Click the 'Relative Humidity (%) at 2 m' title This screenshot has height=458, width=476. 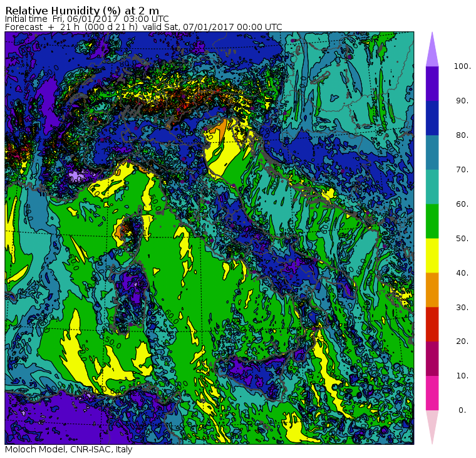point(82,11)
